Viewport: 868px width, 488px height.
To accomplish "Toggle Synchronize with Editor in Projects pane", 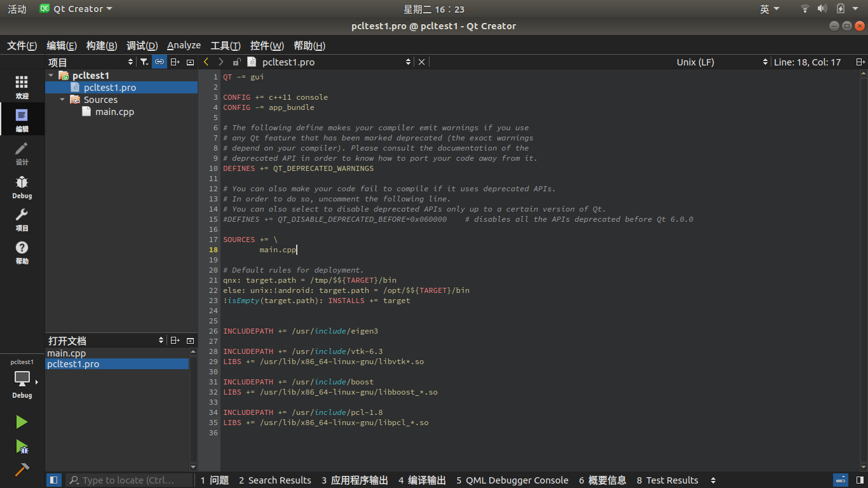I will click(159, 62).
